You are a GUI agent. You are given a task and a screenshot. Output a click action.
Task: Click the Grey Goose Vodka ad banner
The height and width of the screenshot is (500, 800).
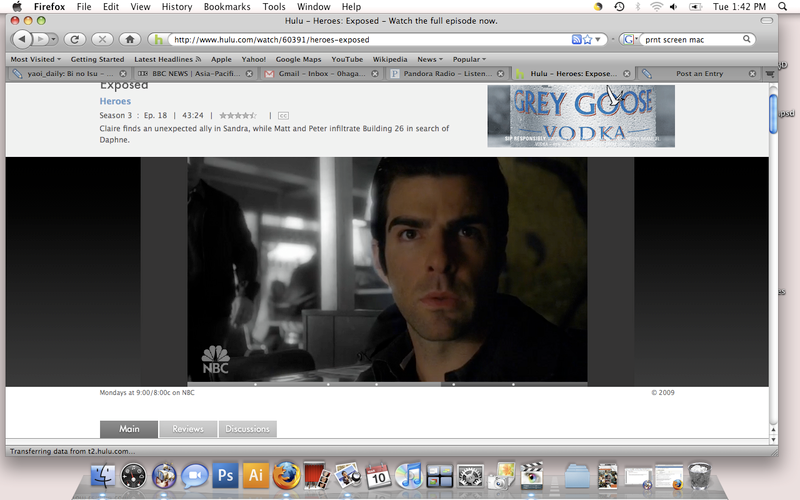click(581, 116)
